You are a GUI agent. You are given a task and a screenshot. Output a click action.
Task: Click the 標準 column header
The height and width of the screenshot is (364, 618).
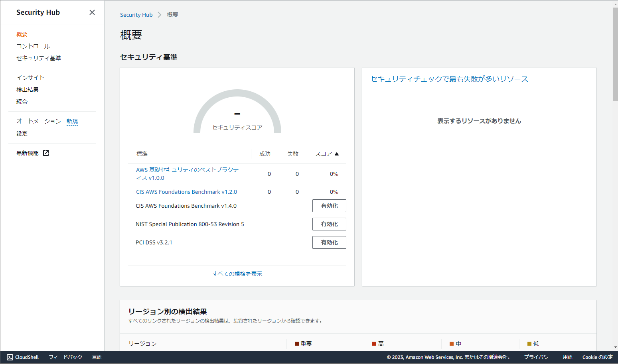142,154
